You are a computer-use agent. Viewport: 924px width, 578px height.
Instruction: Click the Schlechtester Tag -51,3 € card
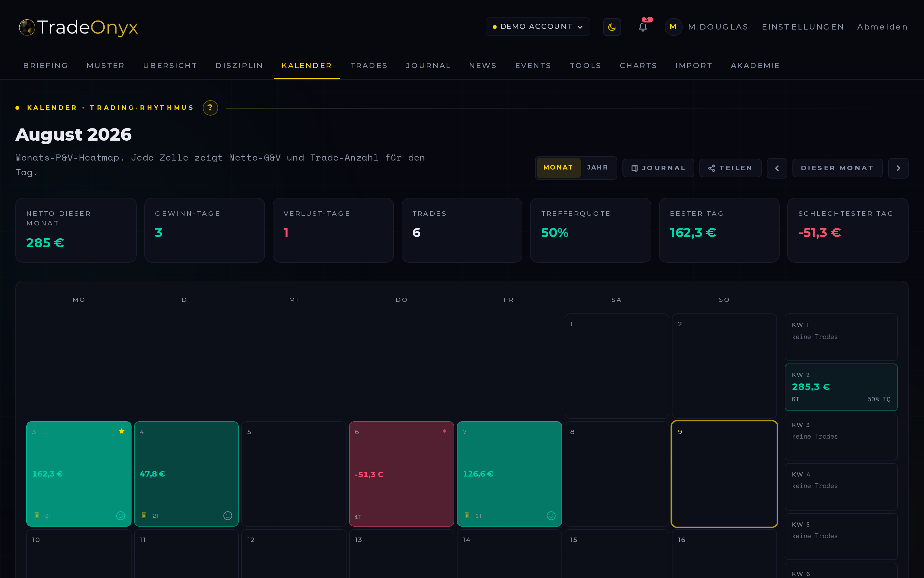(848, 230)
